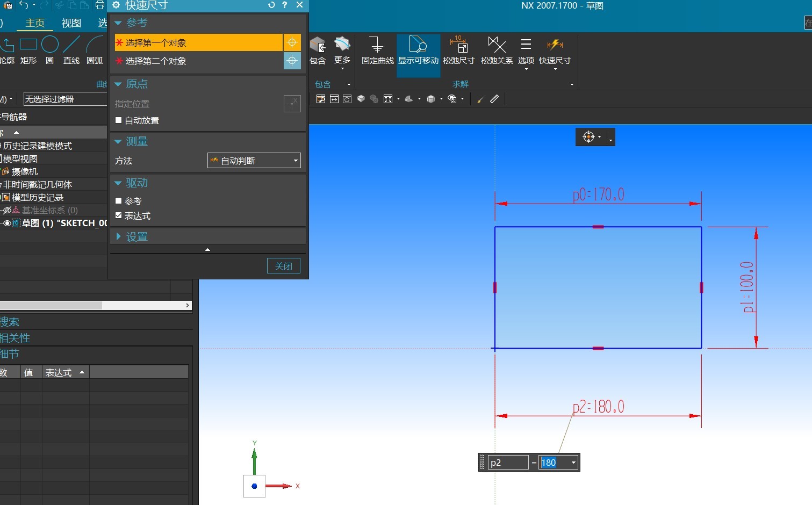Click the rendering style cube icon

(x=431, y=99)
